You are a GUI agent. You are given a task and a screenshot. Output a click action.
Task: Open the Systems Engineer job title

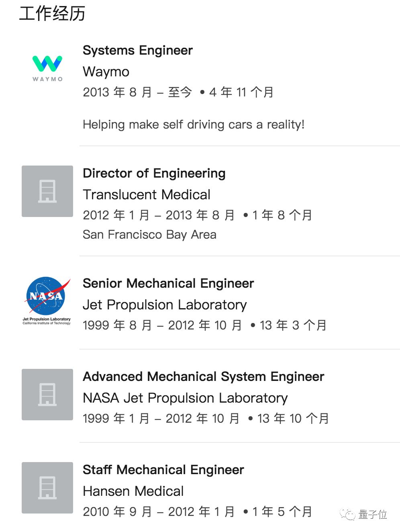pyautogui.click(x=138, y=50)
